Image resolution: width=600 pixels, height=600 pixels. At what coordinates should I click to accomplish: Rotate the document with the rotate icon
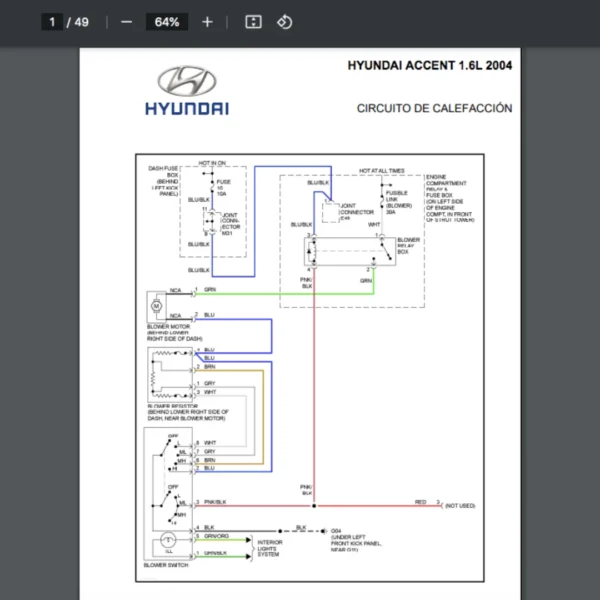pyautogui.click(x=285, y=22)
